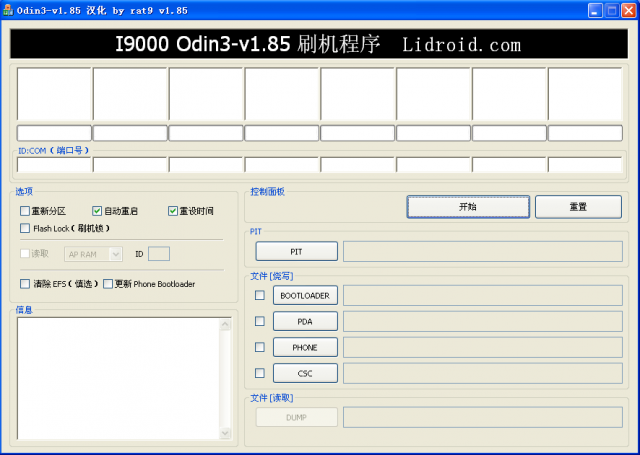Click the Odin3 app icon in title bar
Screen dimensions: 640x455
(8, 10)
